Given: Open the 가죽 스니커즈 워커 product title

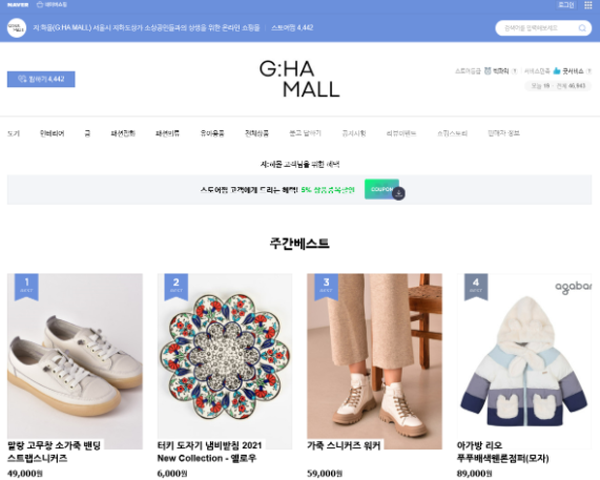Looking at the screenshot, I should coord(344,446).
